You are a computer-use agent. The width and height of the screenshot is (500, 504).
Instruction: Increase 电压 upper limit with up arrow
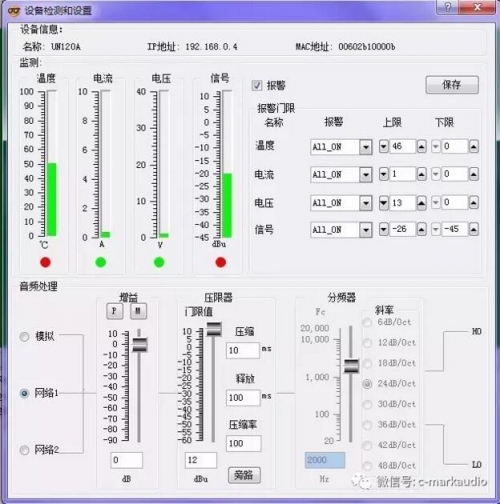coord(422,203)
